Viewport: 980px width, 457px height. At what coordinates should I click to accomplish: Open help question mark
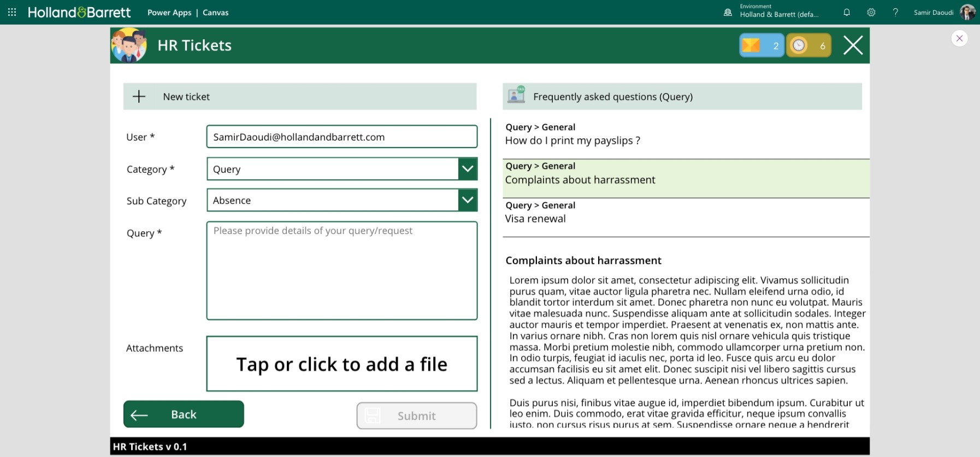coord(895,12)
